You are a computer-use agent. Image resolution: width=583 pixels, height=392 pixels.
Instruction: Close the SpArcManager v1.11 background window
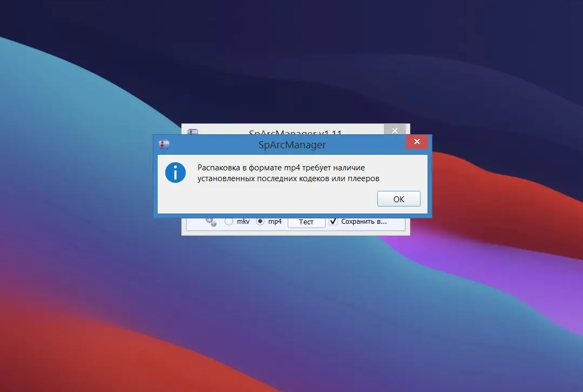pyautogui.click(x=395, y=129)
